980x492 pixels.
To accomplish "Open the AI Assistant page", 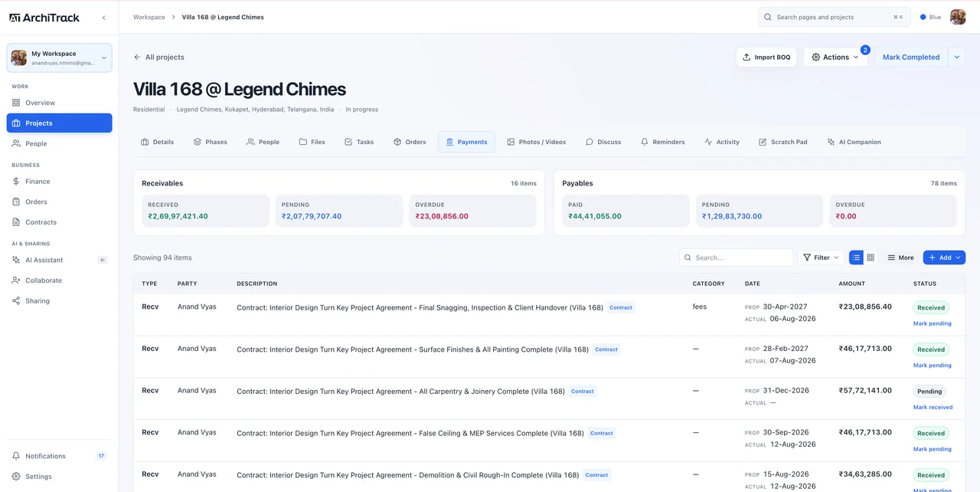I will pos(60,260).
